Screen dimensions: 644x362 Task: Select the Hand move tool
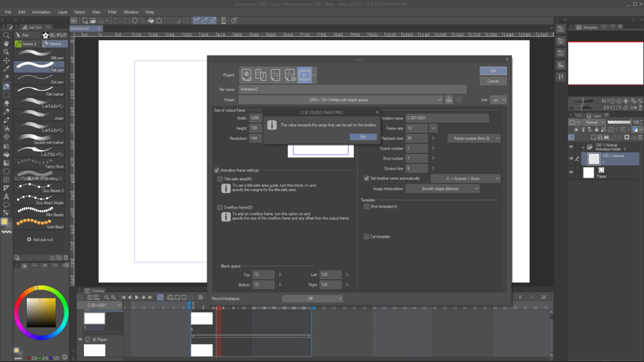tap(6, 44)
